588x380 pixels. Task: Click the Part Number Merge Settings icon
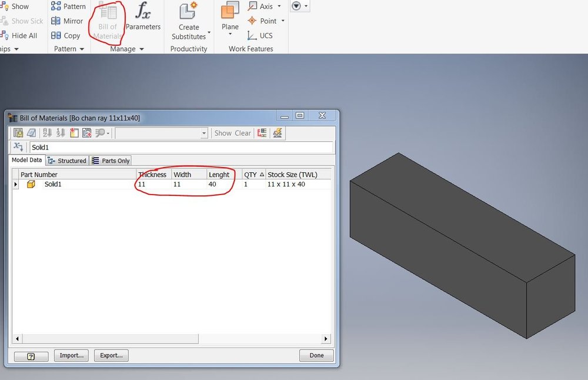[278, 133]
